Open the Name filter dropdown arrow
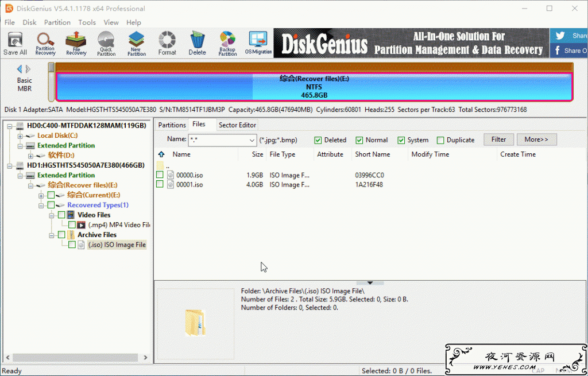This screenshot has width=588, height=376. tap(252, 140)
